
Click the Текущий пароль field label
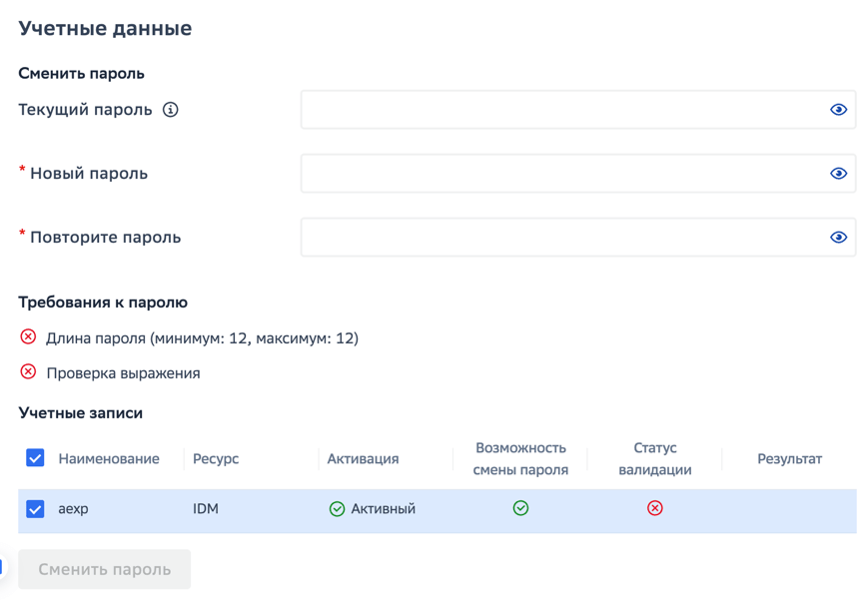85,110
